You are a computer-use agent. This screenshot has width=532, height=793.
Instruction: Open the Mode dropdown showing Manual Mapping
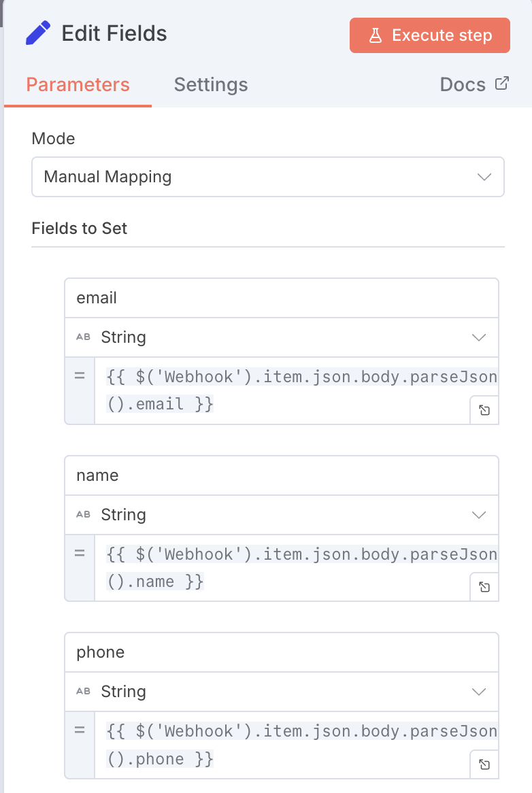[267, 177]
